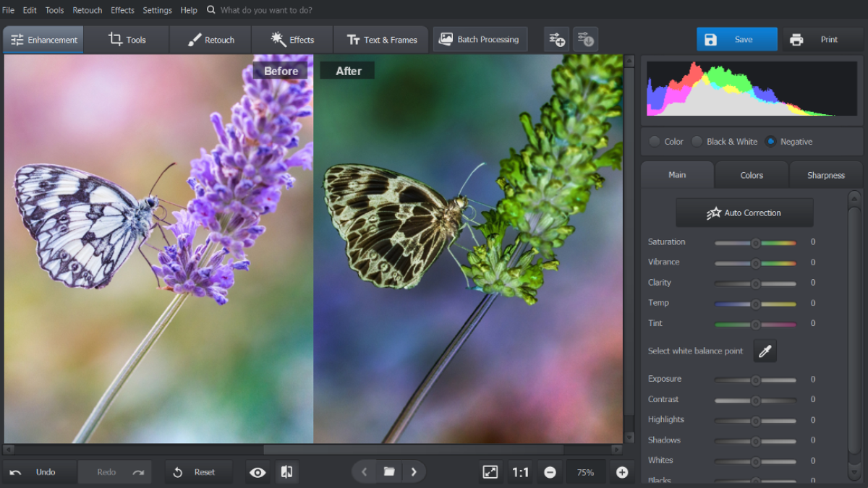This screenshot has height=488, width=868.
Task: Select the Negative radio button
Action: (771, 141)
